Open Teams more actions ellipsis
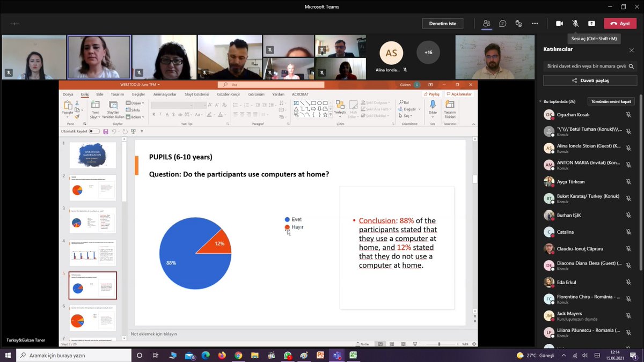The width and height of the screenshot is (644, 362). 535,24
